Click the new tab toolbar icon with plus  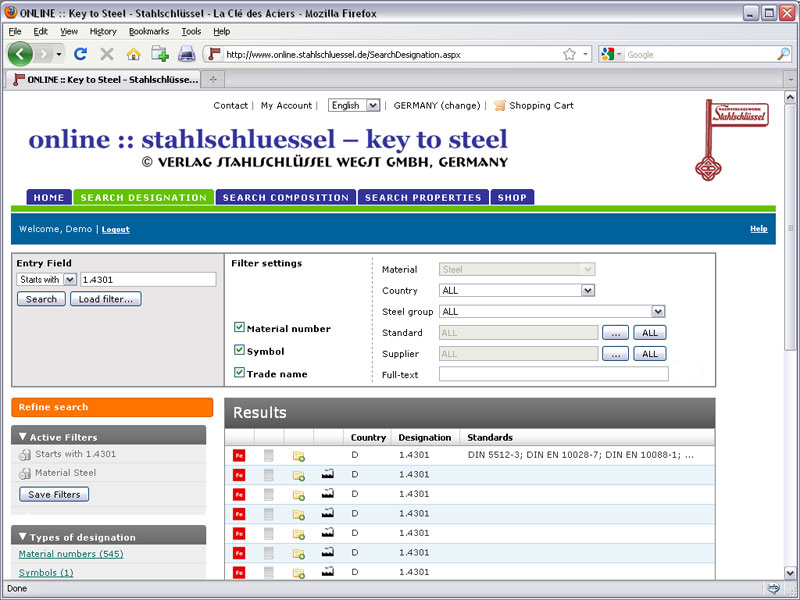160,54
